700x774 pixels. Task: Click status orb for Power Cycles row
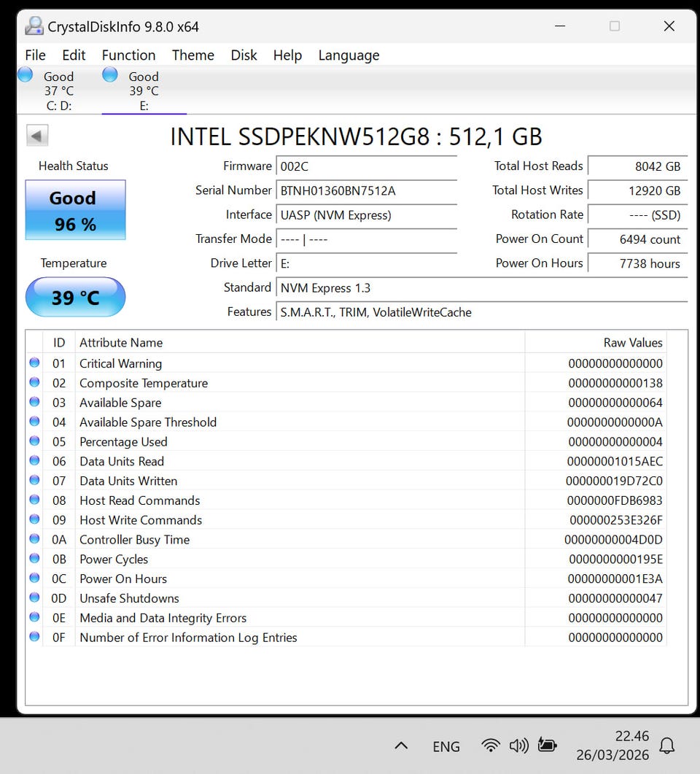(x=34, y=558)
